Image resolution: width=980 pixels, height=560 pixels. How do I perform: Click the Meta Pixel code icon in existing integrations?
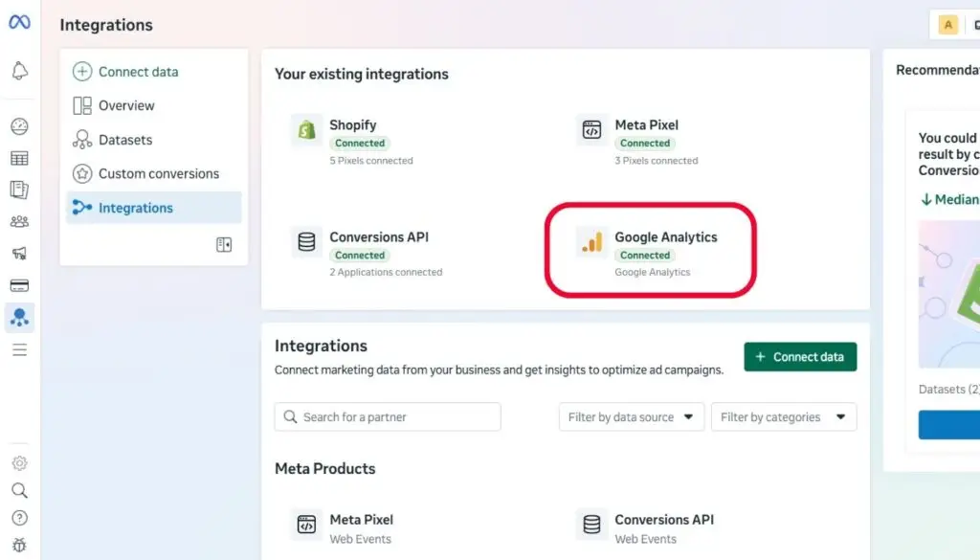(x=591, y=129)
